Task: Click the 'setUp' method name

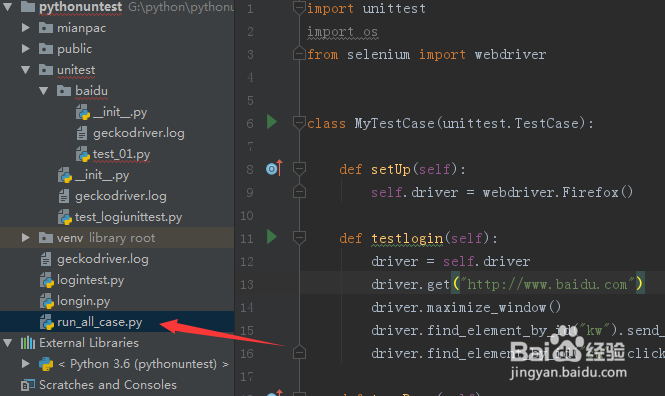Action: click(x=391, y=169)
